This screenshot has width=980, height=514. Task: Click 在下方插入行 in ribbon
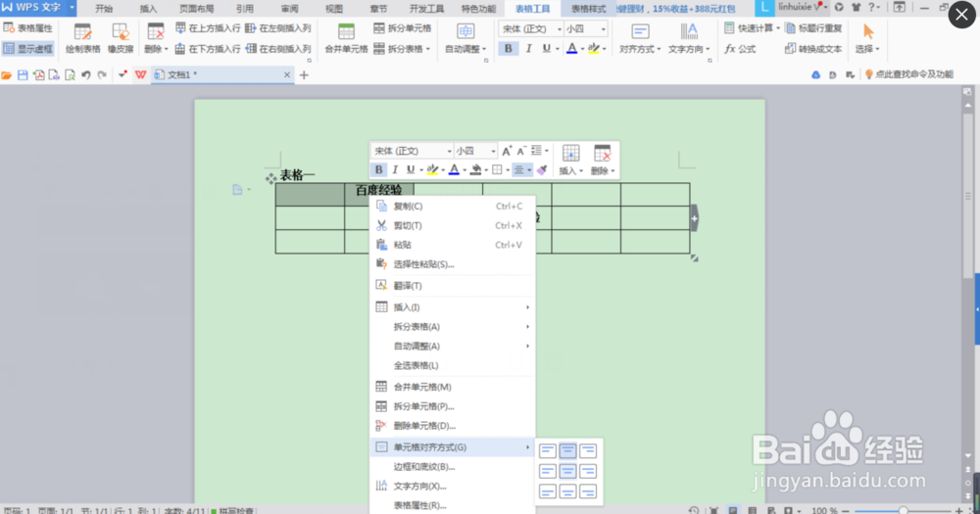(208, 48)
